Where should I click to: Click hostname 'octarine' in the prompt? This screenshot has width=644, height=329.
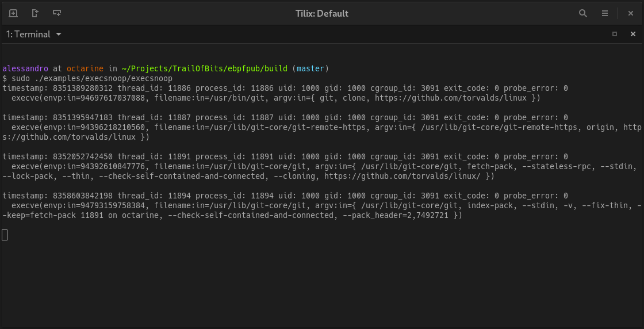point(85,68)
